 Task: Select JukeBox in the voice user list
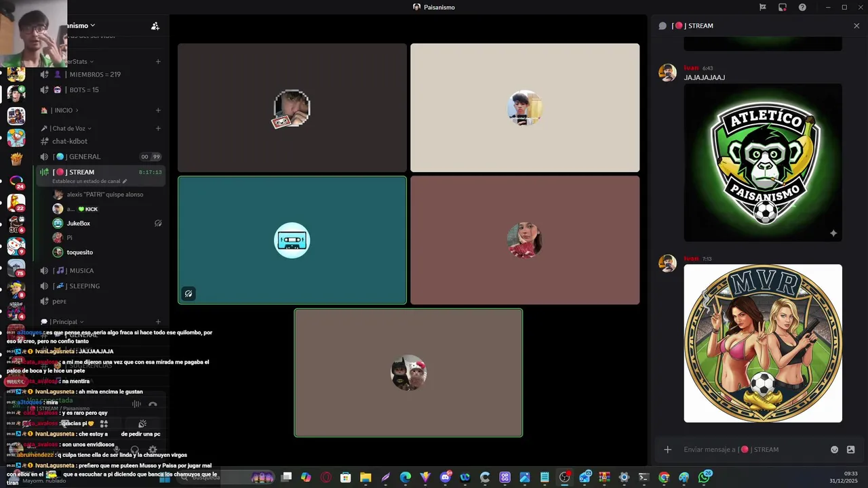[x=107, y=223]
